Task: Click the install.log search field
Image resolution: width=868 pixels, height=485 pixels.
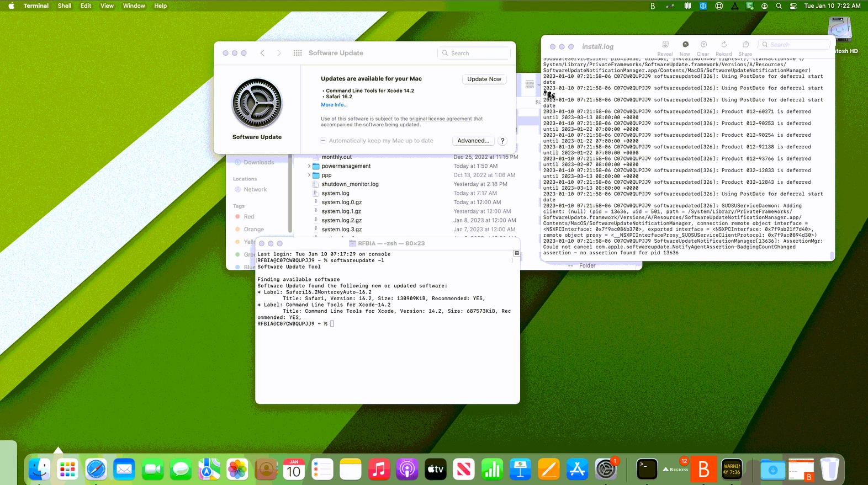Action: [x=794, y=45]
